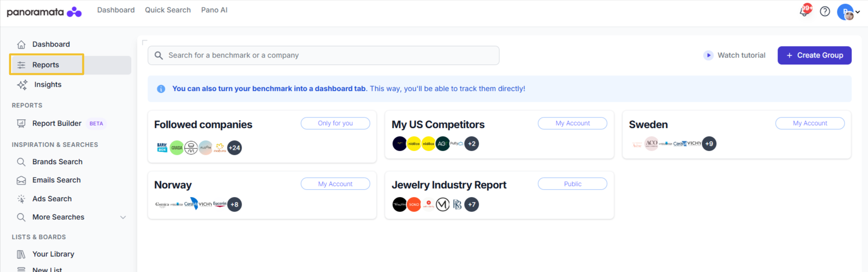
Task: Click the help question mark icon
Action: (825, 11)
